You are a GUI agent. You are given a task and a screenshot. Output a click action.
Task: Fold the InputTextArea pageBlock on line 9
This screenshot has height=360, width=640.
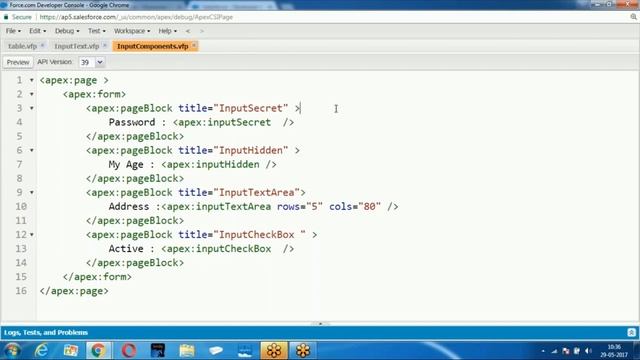31,193
